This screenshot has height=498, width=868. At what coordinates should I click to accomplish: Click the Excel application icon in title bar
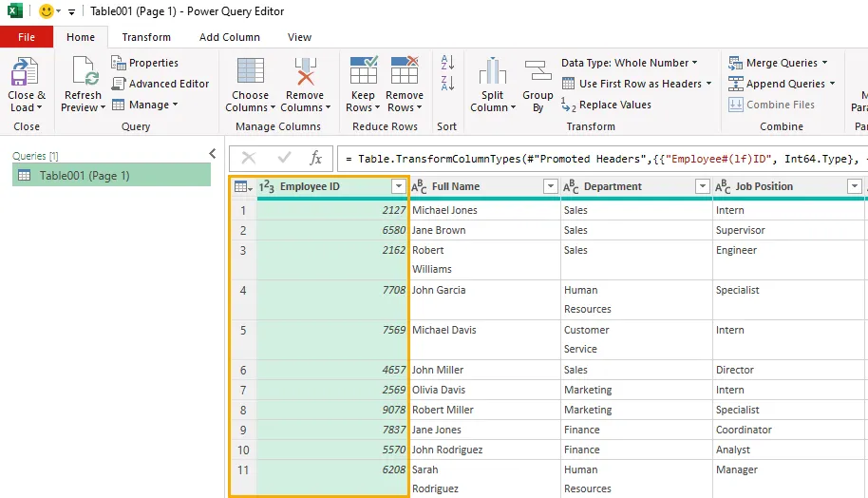15,11
